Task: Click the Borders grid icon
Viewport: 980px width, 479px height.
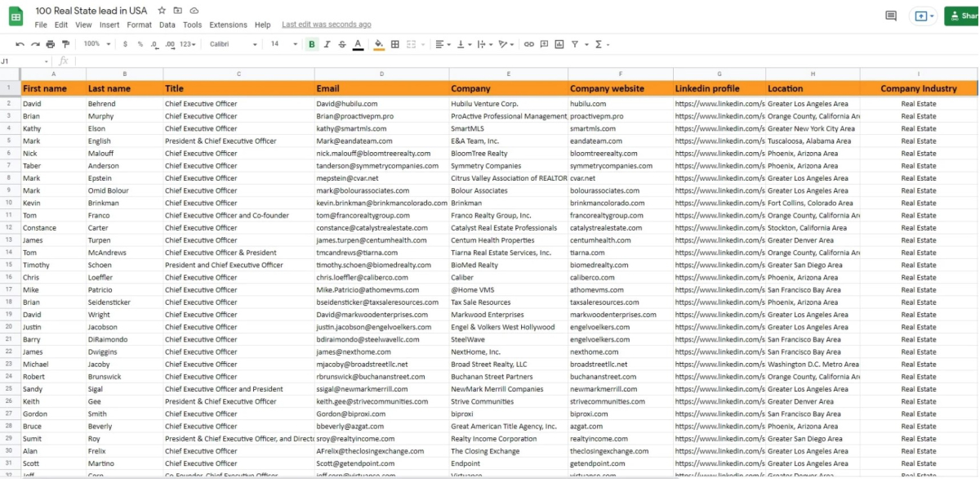Action: [x=395, y=44]
